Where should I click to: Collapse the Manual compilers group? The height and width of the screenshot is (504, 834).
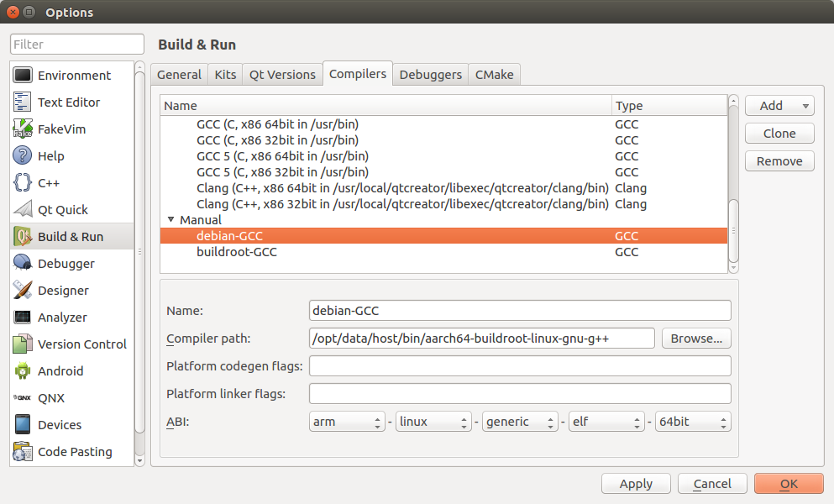(x=171, y=220)
